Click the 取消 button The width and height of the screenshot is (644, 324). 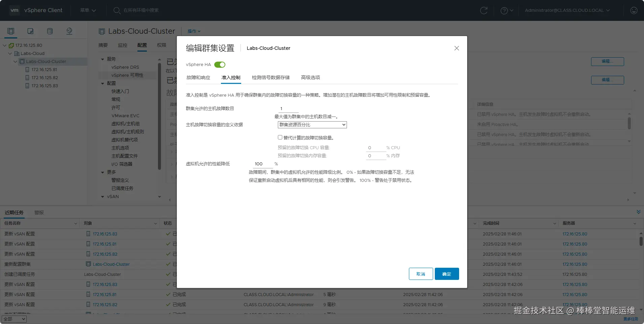pyautogui.click(x=421, y=274)
